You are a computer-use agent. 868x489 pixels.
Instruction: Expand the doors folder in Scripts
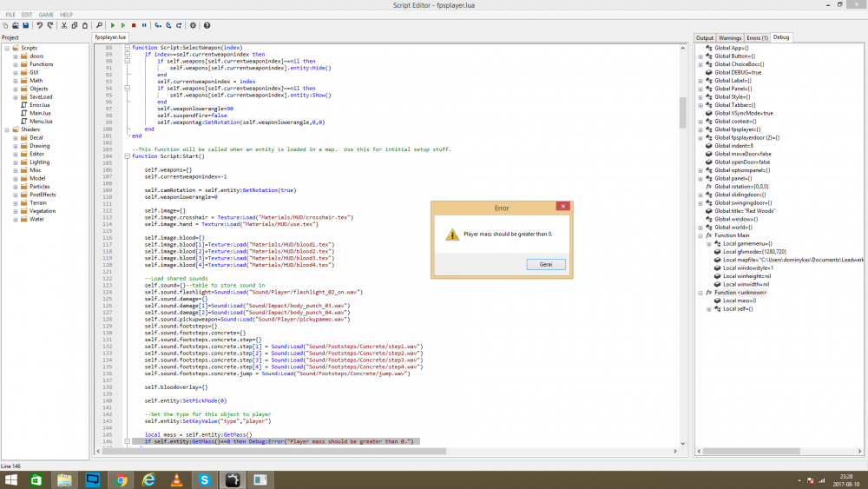[x=15, y=56]
